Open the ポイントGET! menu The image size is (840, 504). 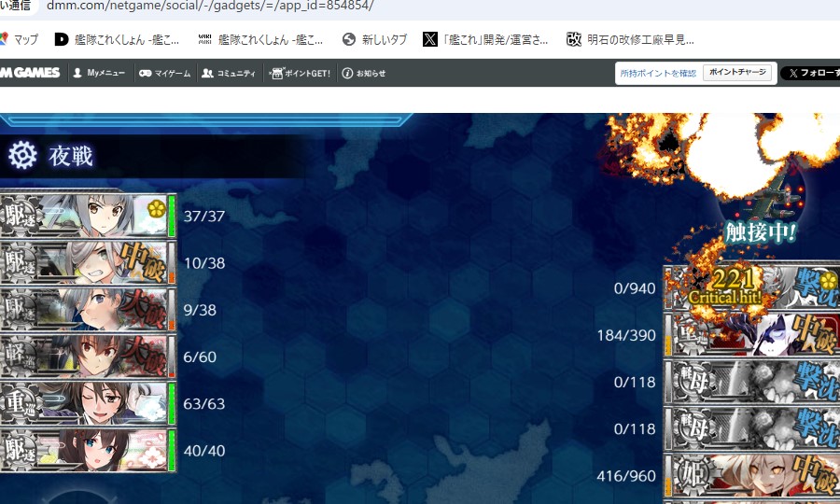click(x=300, y=73)
